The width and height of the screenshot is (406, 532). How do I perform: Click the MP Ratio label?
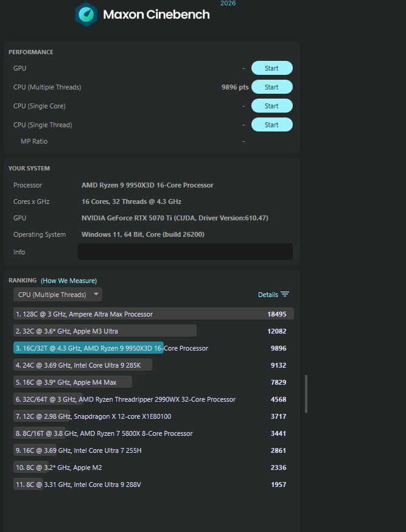click(34, 141)
